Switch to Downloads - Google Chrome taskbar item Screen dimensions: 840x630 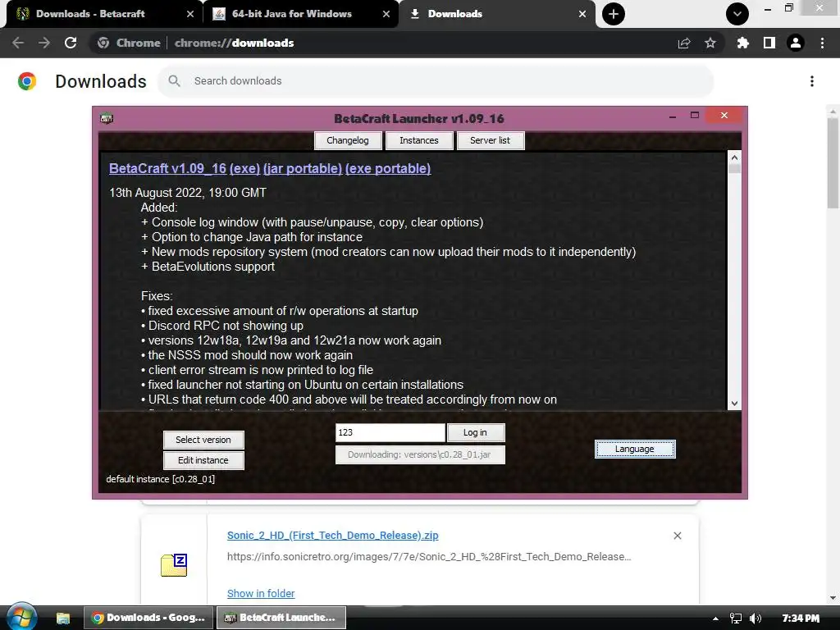point(148,618)
